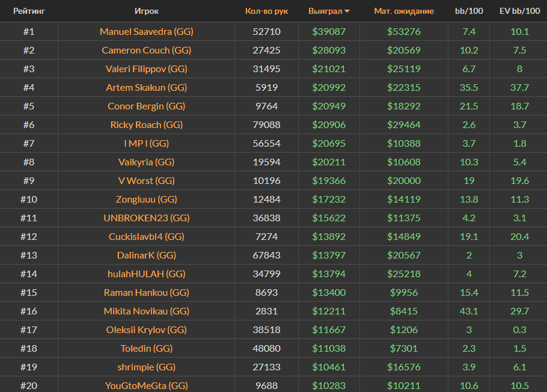Image resolution: width=547 pixels, height=392 pixels.
Task: View Ricky Roach (GG) player page
Action: [147, 124]
